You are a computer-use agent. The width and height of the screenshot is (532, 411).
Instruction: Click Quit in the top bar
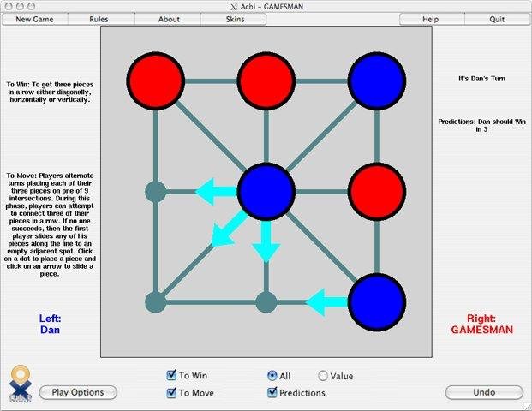coord(497,20)
